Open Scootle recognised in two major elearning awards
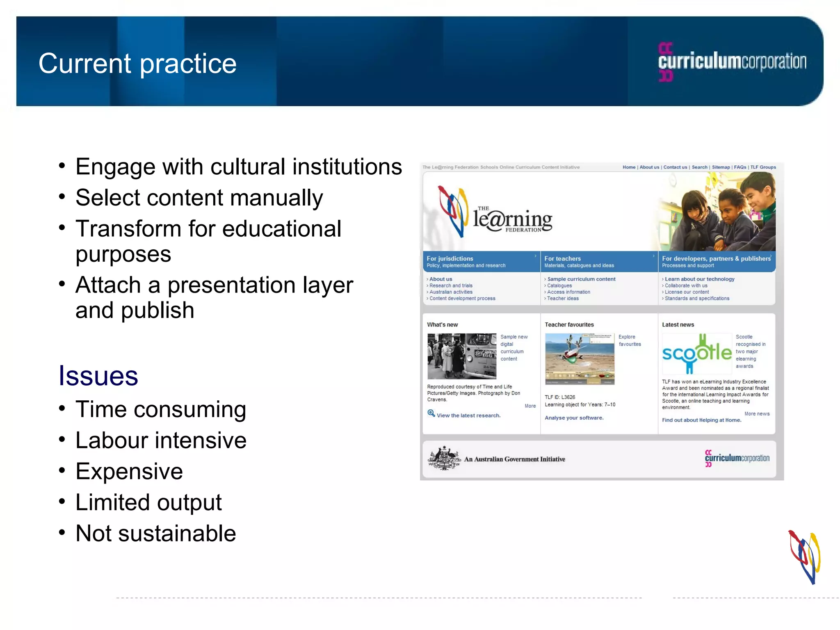The width and height of the screenshot is (840, 630). [x=750, y=352]
